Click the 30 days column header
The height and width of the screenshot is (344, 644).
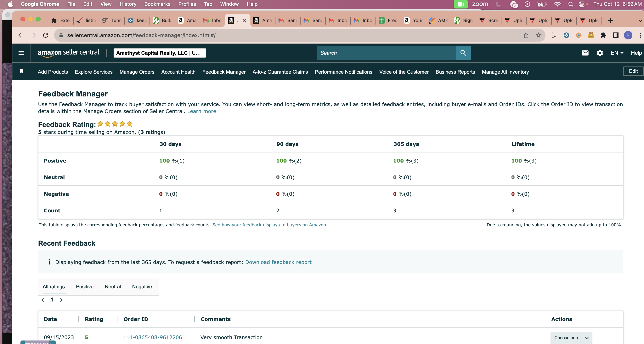point(170,144)
